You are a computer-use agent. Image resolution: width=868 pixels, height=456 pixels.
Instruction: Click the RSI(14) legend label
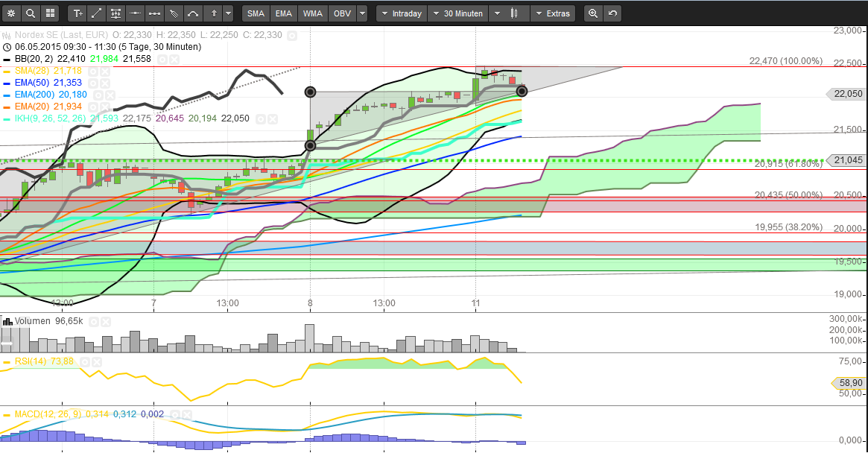(x=31, y=361)
